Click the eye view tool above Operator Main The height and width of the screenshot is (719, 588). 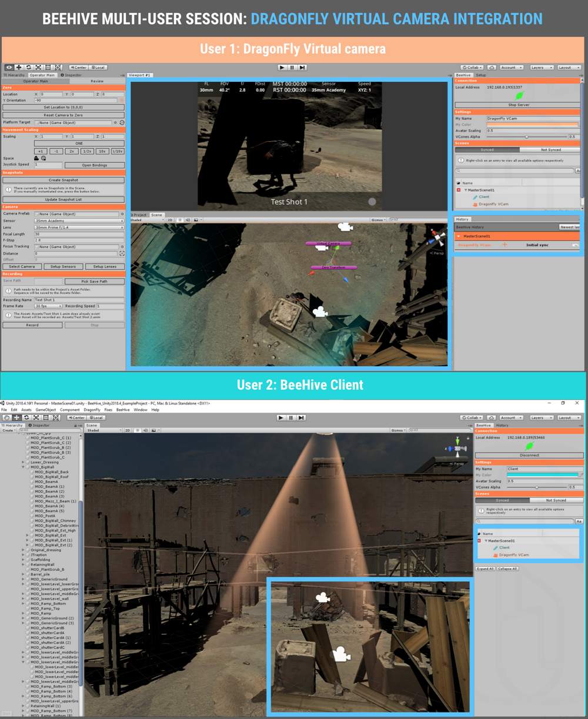[x=9, y=68]
